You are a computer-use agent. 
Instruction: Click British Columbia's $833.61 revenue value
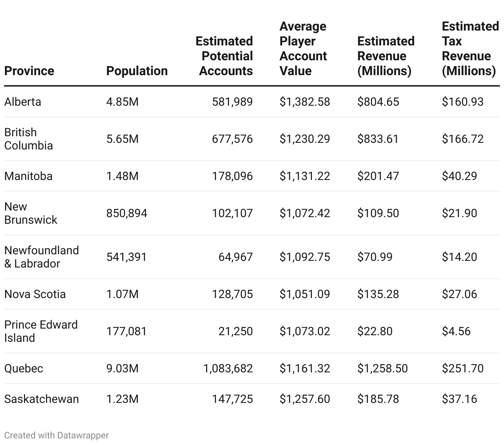click(x=378, y=139)
